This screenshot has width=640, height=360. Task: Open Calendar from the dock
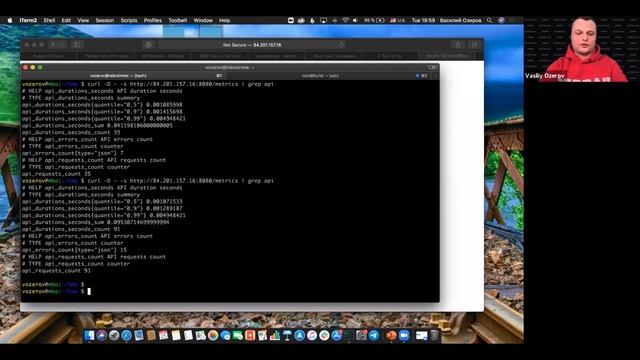(x=163, y=336)
